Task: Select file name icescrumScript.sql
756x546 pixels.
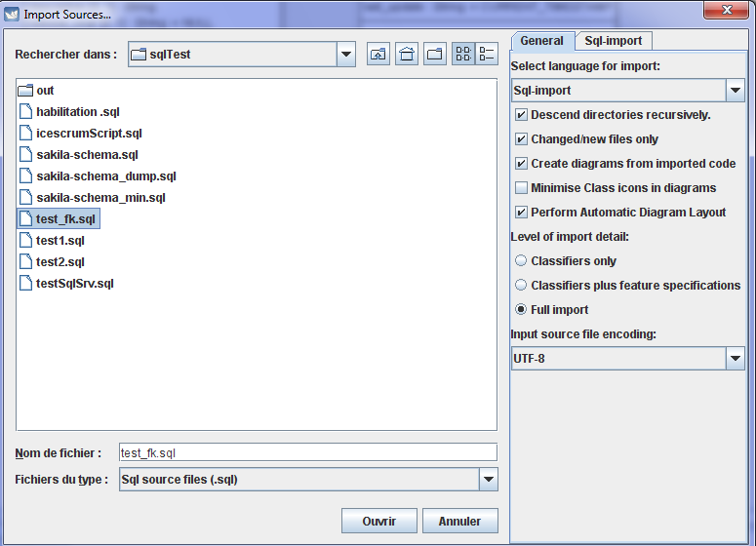Action: 89,134
